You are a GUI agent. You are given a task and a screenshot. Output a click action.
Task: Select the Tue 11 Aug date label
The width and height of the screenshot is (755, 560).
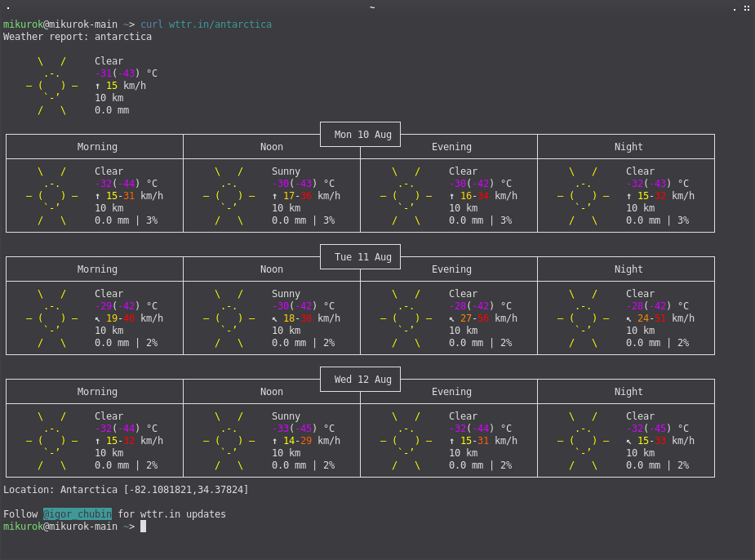[362, 257]
